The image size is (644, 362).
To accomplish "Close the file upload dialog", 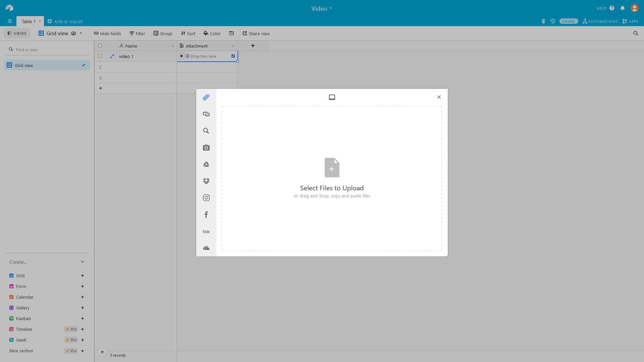I will (439, 97).
